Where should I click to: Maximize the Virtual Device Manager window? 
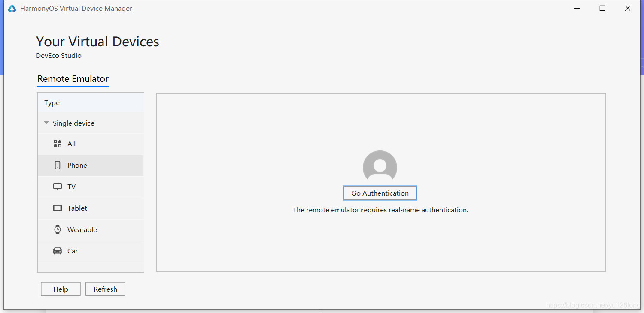[x=602, y=9]
